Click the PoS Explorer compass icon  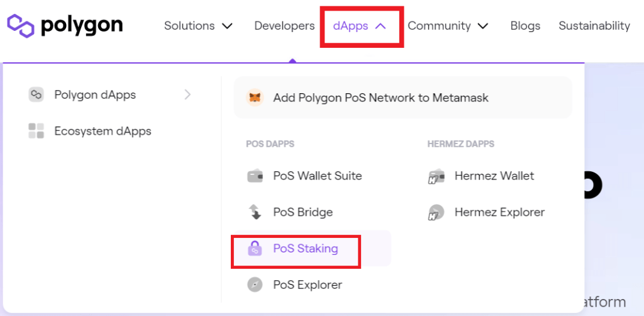(255, 285)
